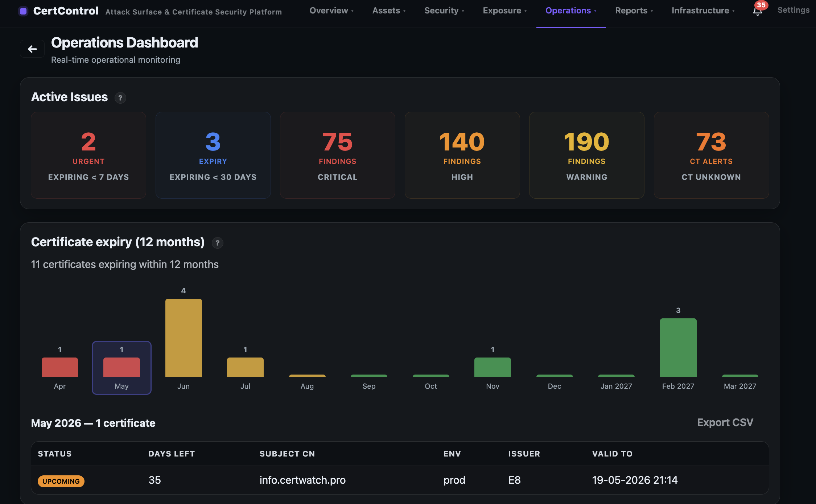This screenshot has width=816, height=504.
Task: Toggle the 140 HIGH findings card
Action: [x=462, y=155]
